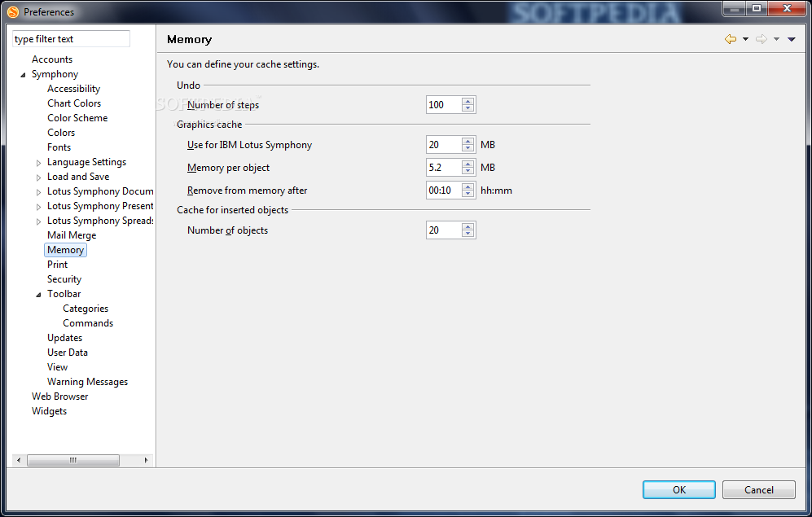Select the Memory tree item

tap(65, 249)
